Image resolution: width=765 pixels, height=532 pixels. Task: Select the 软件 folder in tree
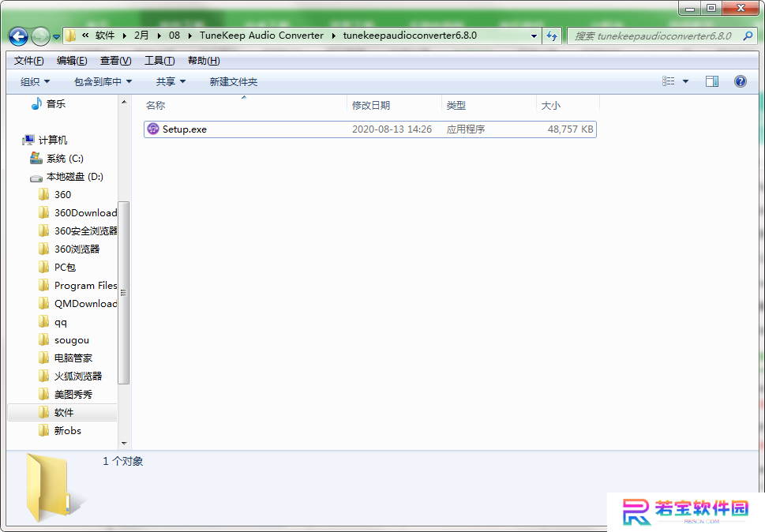coord(64,413)
